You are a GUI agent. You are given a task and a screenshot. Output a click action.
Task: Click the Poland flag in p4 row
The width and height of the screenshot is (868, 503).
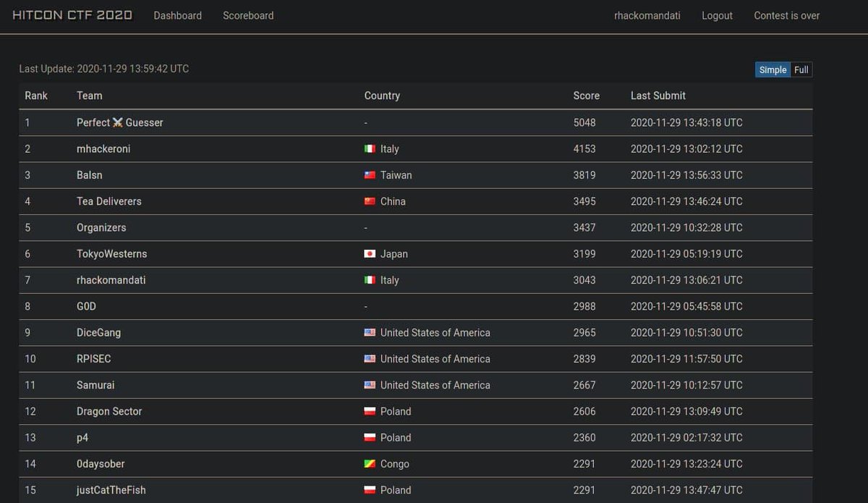pos(370,438)
